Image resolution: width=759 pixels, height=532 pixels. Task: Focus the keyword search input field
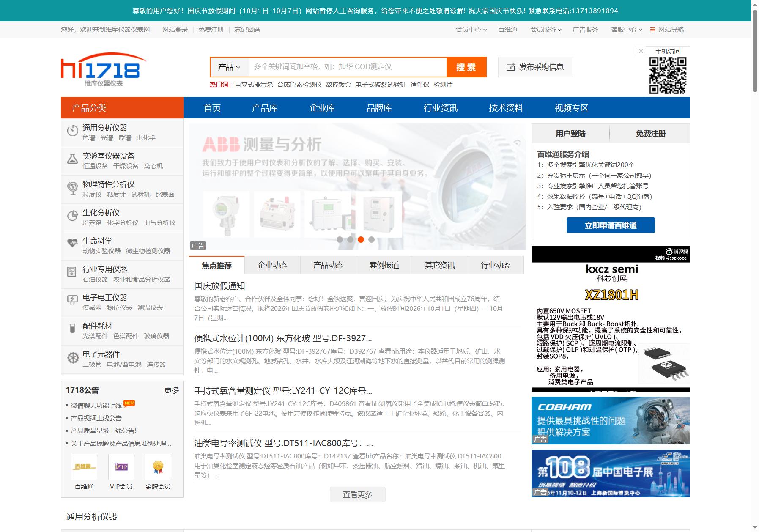[348, 67]
